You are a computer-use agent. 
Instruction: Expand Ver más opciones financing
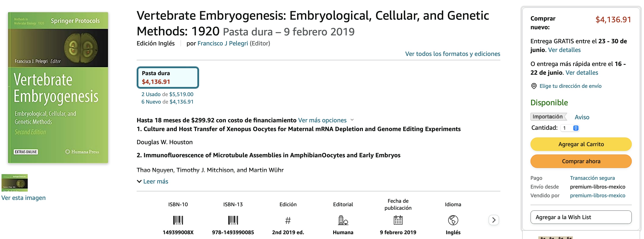325,120
